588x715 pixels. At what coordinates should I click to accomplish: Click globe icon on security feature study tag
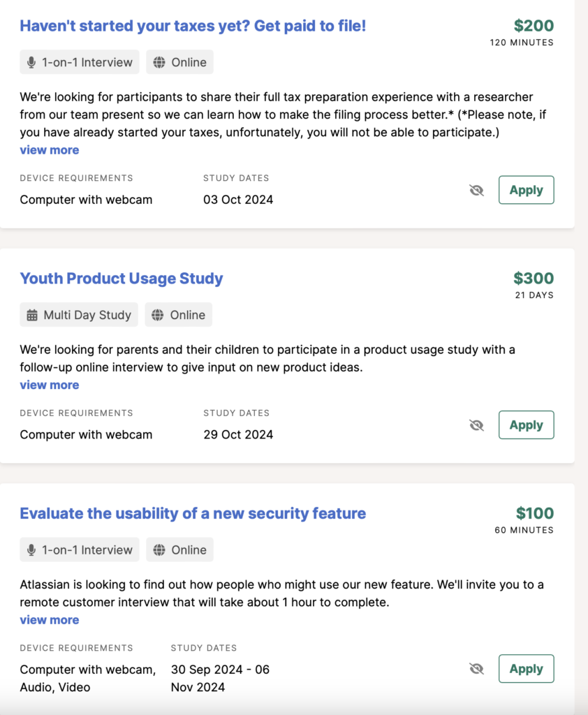pos(159,550)
